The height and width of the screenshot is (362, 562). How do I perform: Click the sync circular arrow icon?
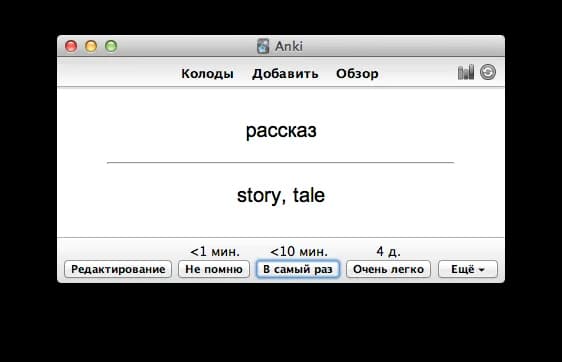click(488, 72)
